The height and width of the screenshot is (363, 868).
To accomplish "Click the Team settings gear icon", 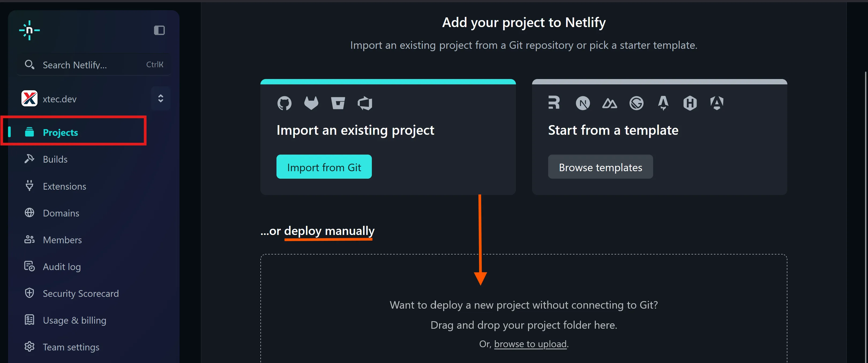I will pos(30,346).
